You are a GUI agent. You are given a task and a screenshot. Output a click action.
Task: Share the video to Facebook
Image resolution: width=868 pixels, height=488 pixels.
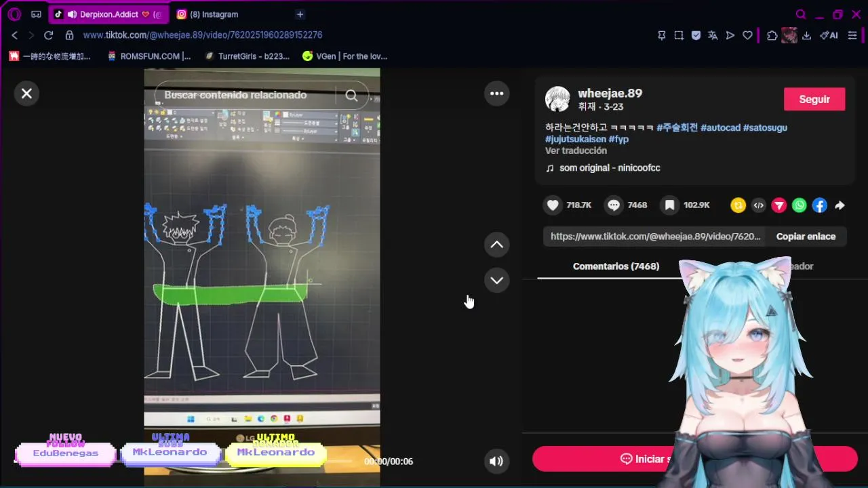click(x=820, y=205)
